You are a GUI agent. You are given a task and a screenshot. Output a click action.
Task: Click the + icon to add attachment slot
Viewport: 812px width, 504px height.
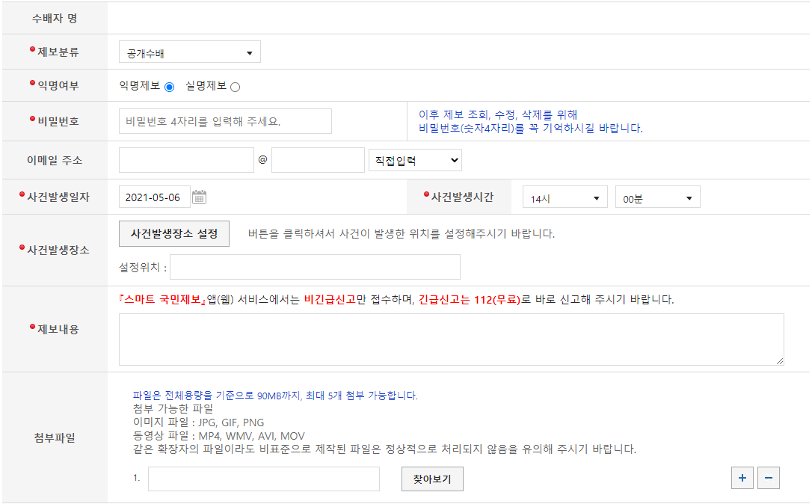pyautogui.click(x=742, y=478)
